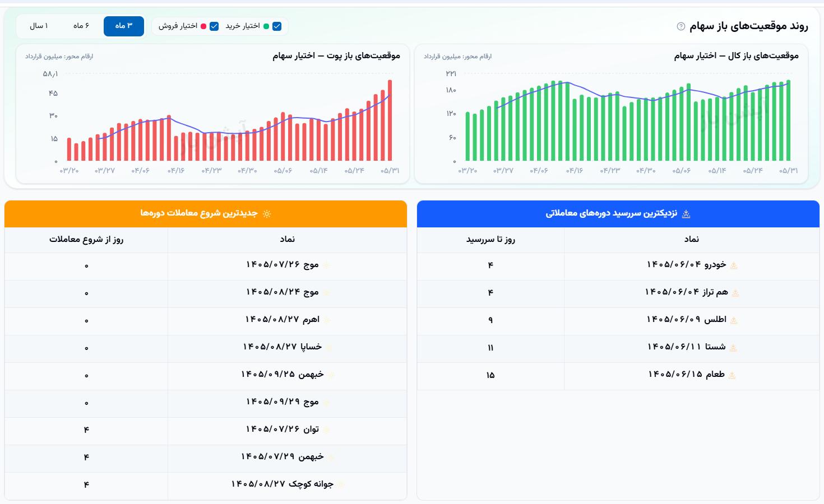Click the sun icon beside «توان ۱۴۰۵/۰۷/۲۶»
824x504 pixels.
click(x=326, y=430)
